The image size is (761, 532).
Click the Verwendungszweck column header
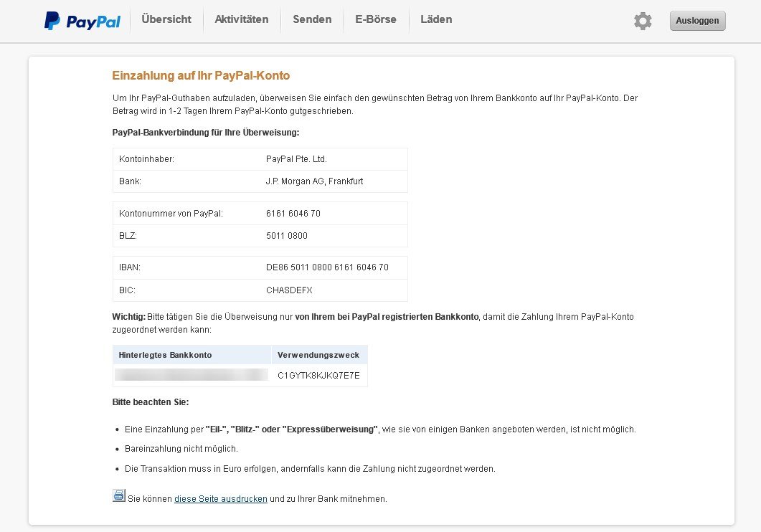[x=318, y=355]
